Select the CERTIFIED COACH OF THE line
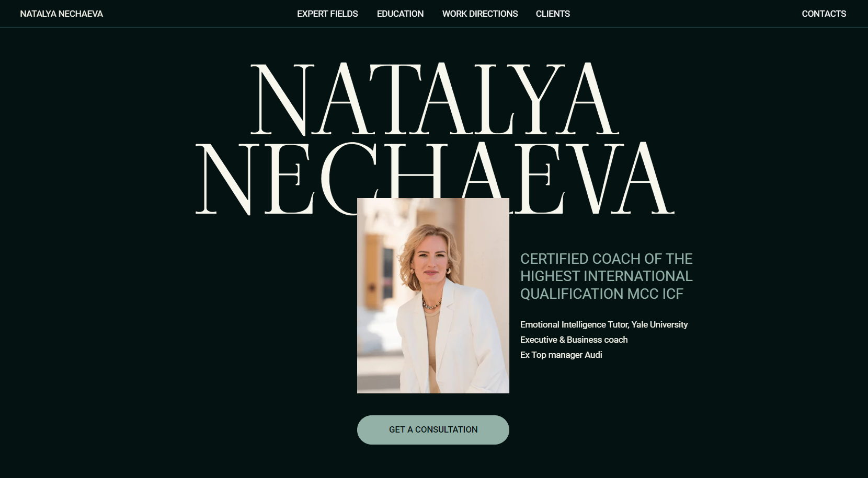Viewport: 868px width, 478px height. [606, 259]
